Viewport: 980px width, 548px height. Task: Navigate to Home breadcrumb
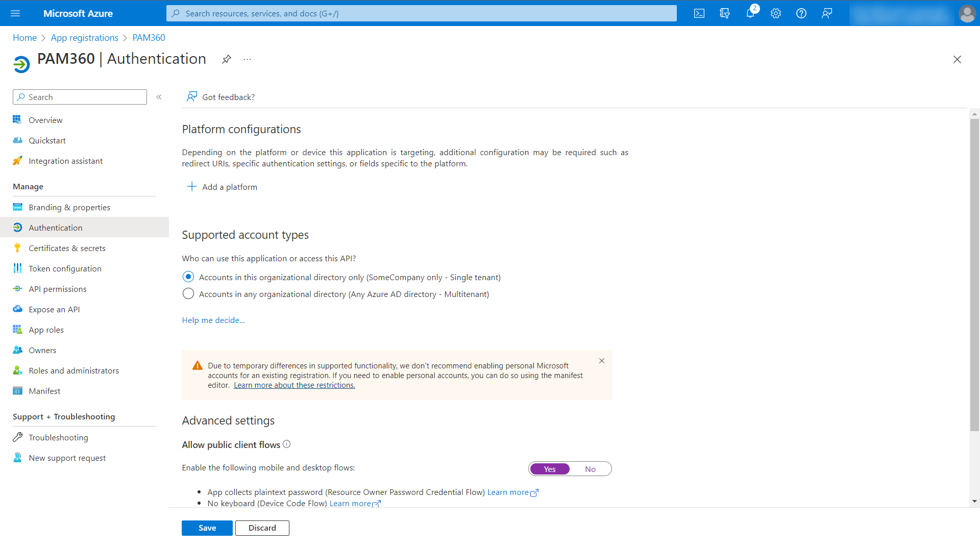coord(24,38)
